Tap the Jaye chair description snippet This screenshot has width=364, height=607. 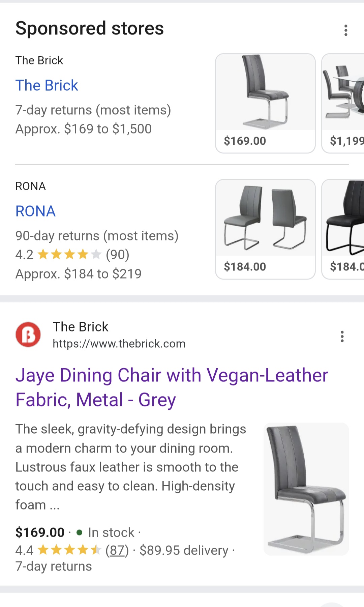click(131, 467)
